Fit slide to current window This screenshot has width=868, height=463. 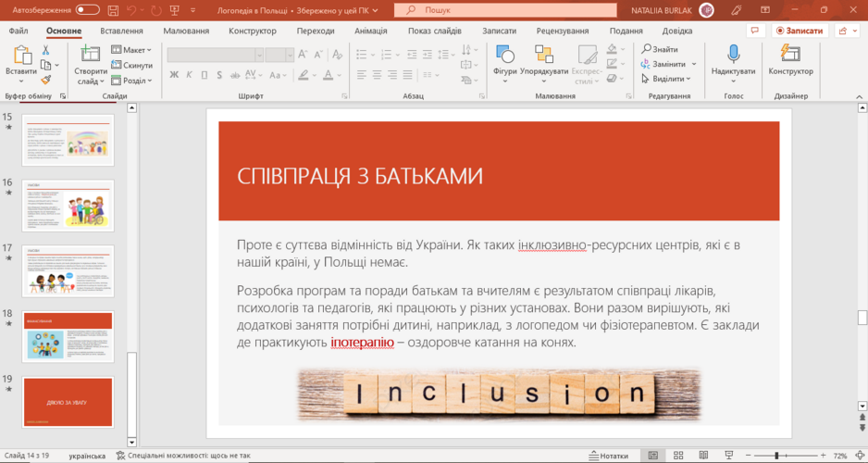(858, 456)
